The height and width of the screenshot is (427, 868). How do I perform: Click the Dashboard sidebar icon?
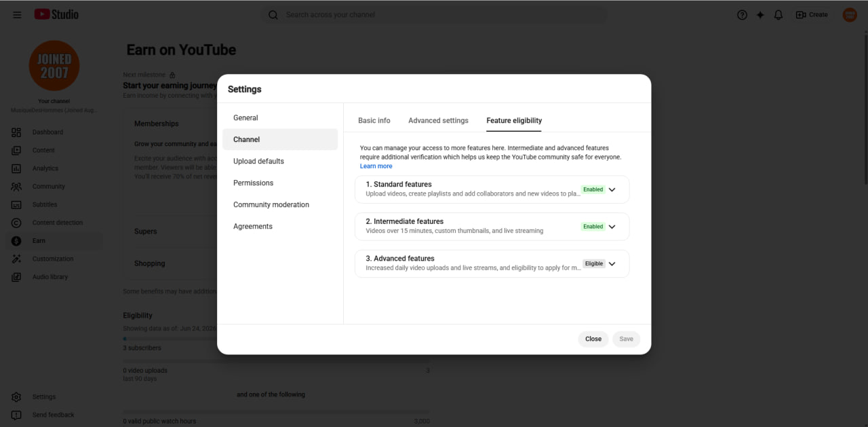point(16,132)
